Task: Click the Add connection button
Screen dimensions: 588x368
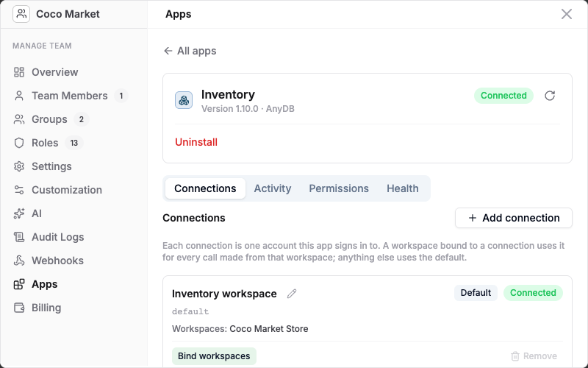Action: [513, 218]
